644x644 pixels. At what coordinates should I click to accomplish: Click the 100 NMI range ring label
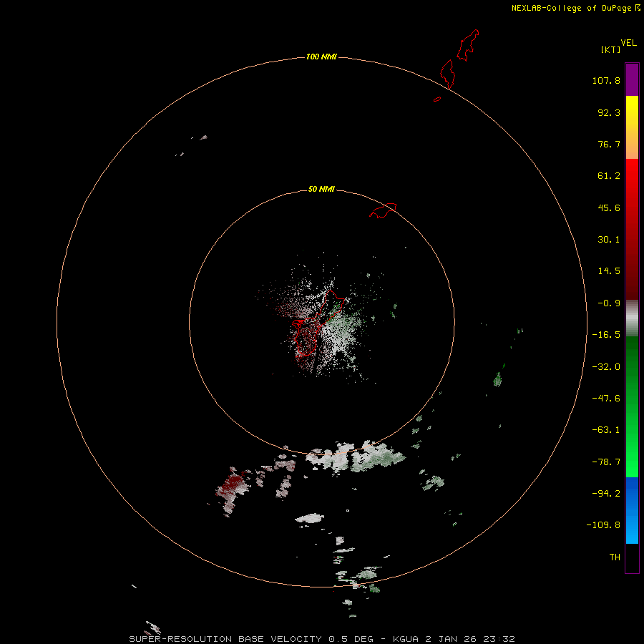click(321, 57)
